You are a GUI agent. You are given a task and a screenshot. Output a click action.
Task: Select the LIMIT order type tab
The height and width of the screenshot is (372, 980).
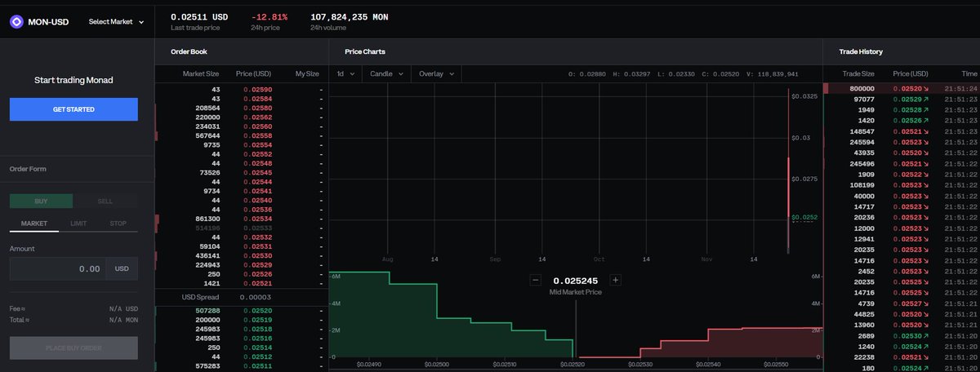78,223
